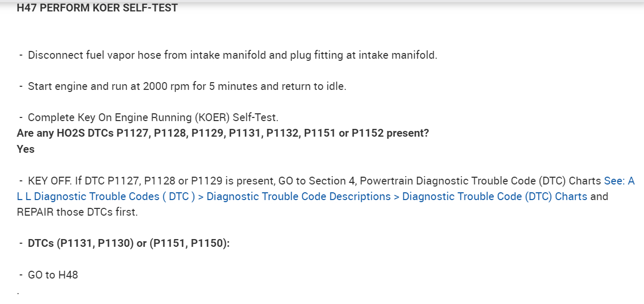644x304 pixels.
Task: Click the 'Diagnostic Trouble Code Descriptions' link text
Action: click(299, 196)
